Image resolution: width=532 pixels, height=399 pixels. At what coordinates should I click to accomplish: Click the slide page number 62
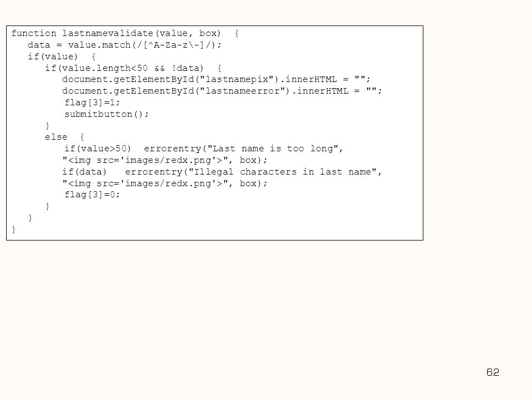(493, 372)
